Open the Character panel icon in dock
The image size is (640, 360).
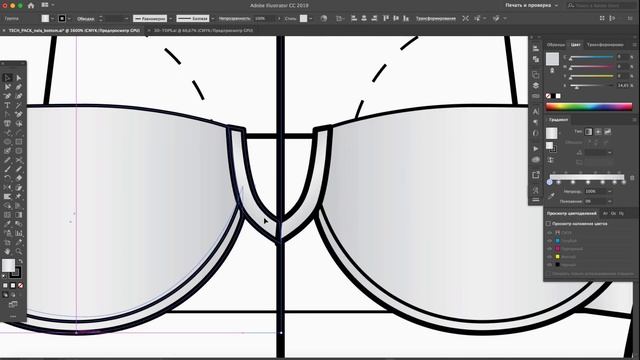[536, 111]
